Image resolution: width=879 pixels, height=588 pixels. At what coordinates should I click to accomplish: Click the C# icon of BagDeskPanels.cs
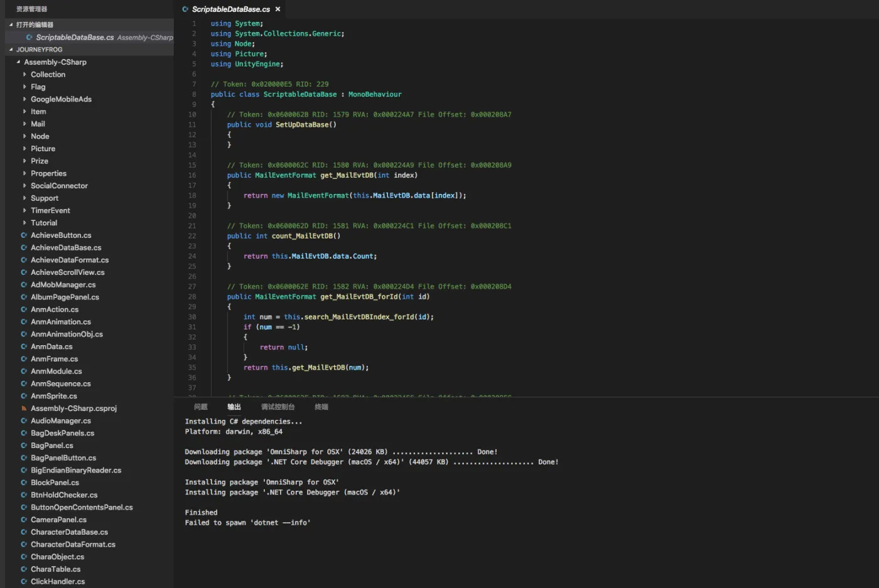24,433
